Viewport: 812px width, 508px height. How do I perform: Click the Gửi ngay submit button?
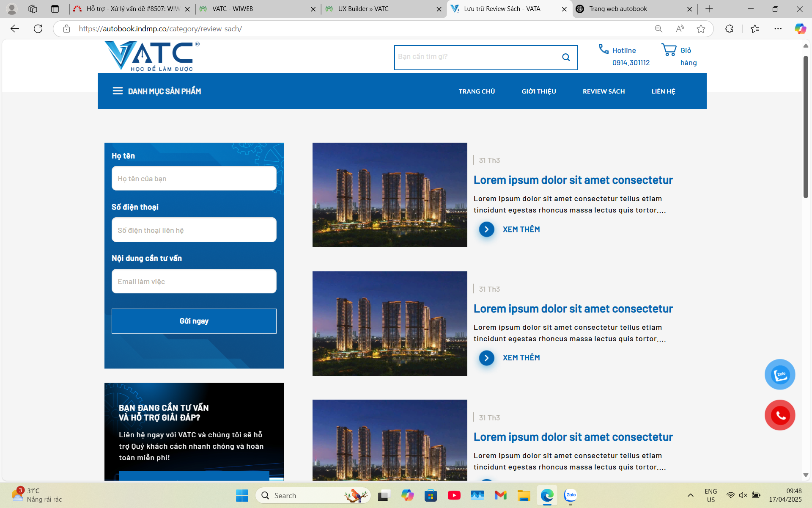194,321
